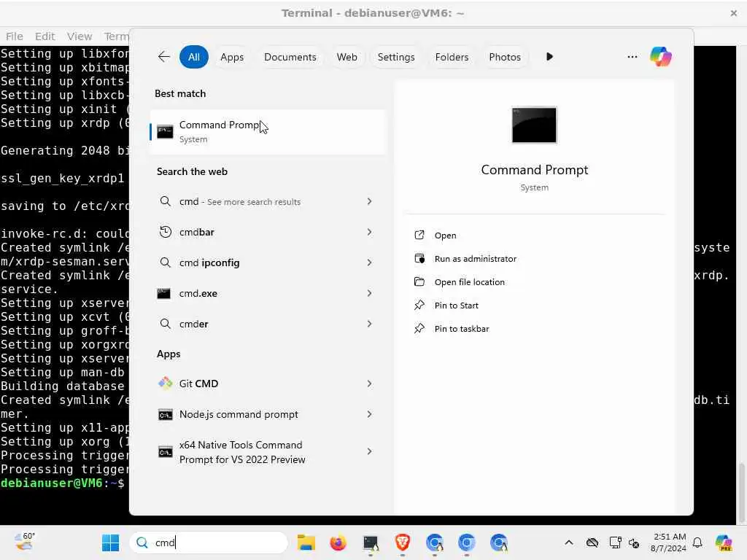Switch to the Settings filter tab
Image resolution: width=747 pixels, height=560 pixels.
tap(396, 57)
